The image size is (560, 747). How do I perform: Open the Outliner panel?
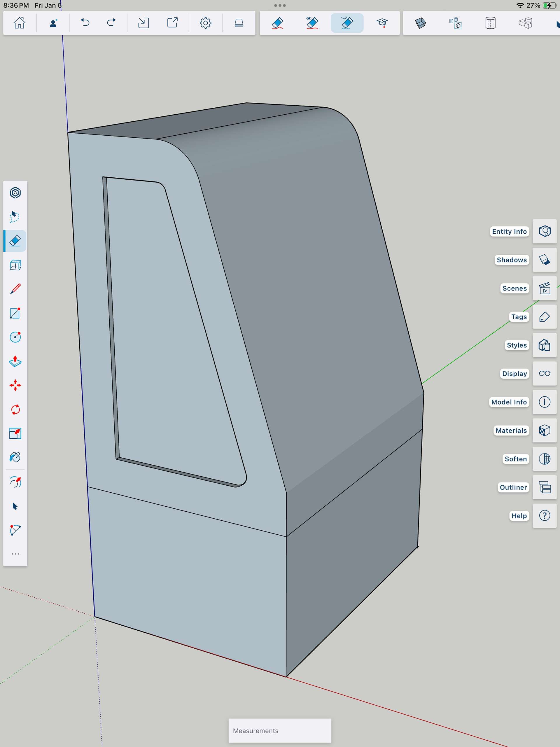point(544,487)
